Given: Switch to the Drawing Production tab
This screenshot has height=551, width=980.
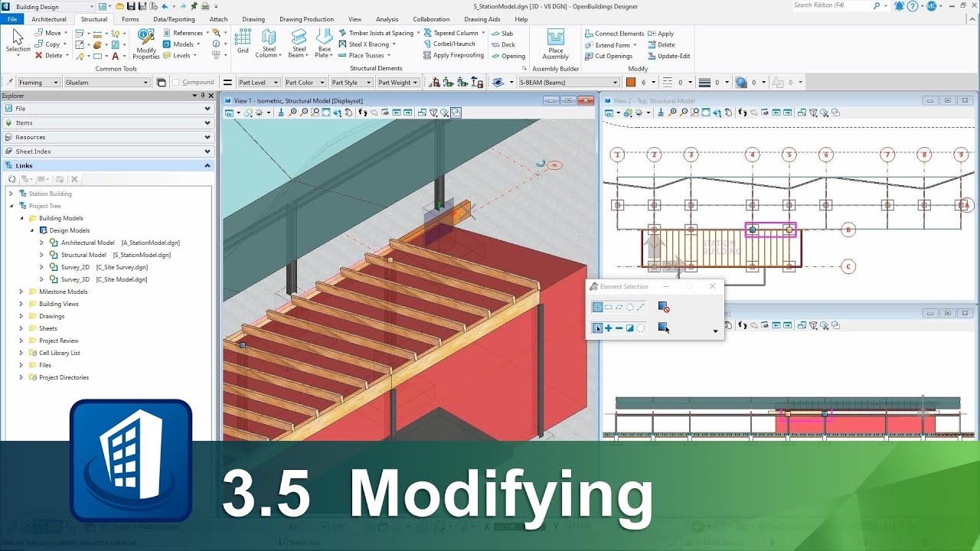Looking at the screenshot, I should coord(306,19).
